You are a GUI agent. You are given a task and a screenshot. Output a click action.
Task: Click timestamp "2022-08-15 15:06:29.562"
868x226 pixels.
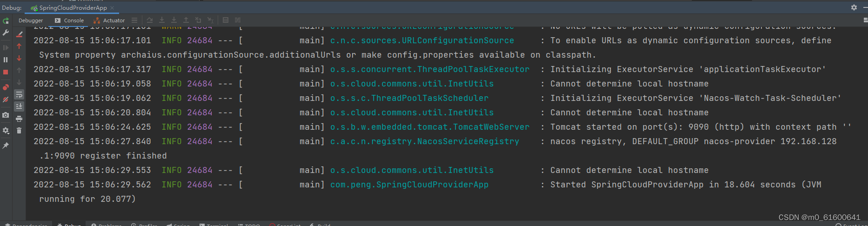tap(92, 185)
